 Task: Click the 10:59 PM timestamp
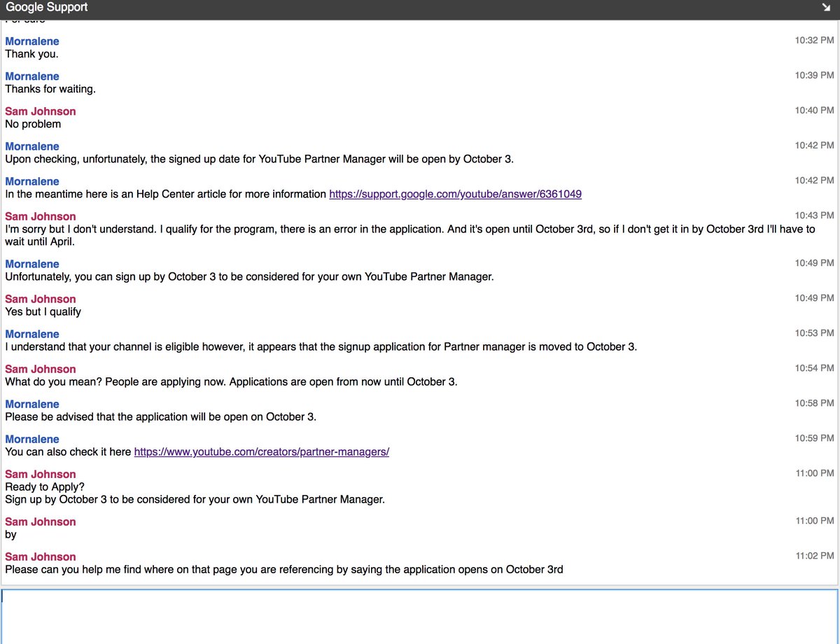(814, 437)
